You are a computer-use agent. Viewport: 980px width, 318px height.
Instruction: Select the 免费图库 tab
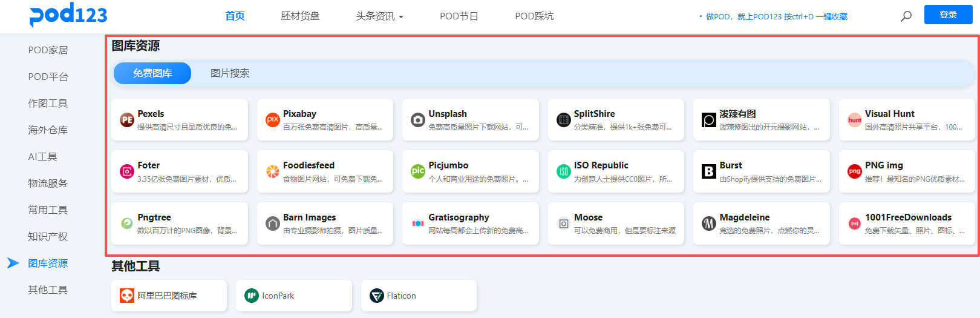tap(152, 73)
